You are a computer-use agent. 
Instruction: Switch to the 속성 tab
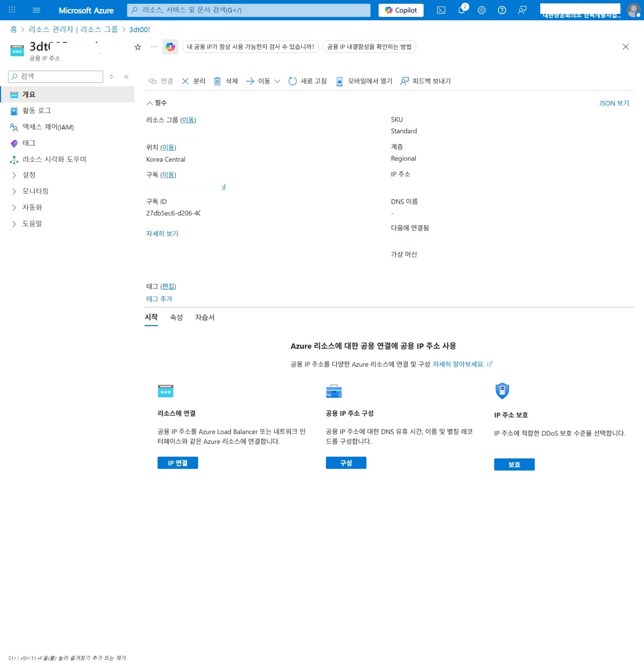click(176, 317)
